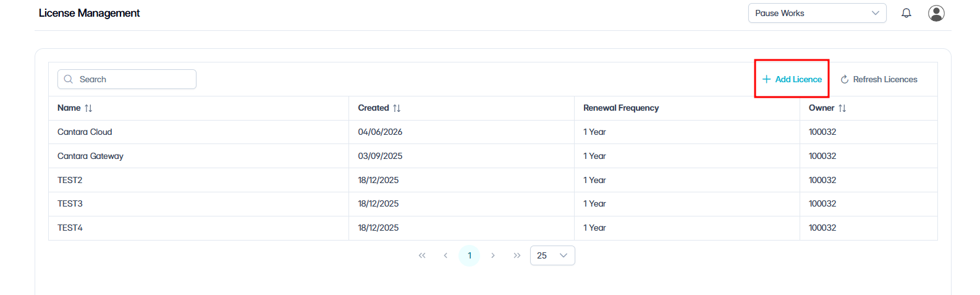Expand the Pause Works dropdown
The width and height of the screenshot is (980, 295).
(817, 13)
